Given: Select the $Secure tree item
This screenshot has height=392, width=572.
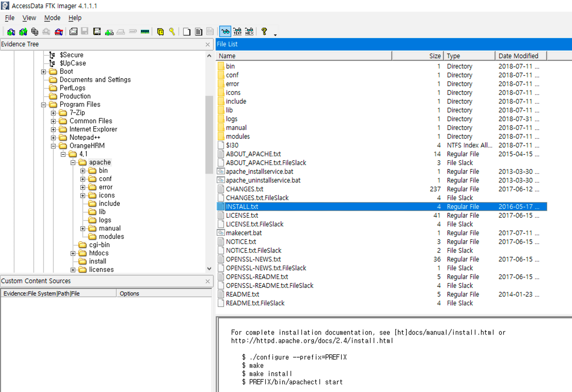Looking at the screenshot, I should click(71, 55).
